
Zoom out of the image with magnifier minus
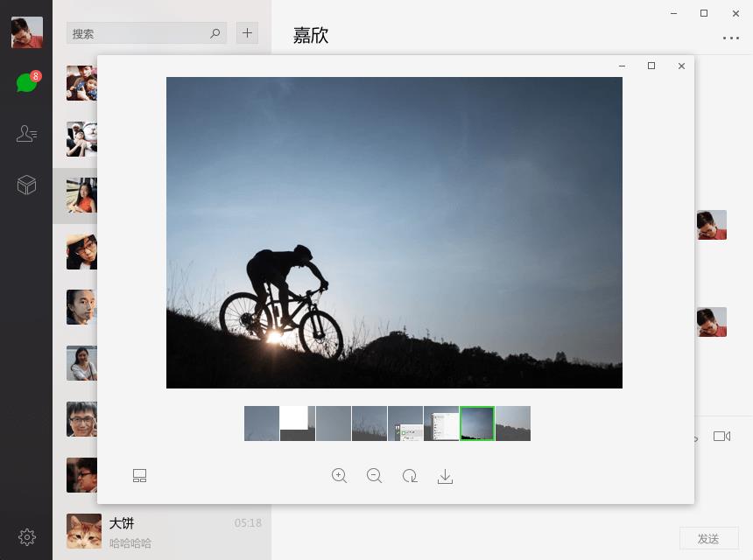(x=374, y=475)
